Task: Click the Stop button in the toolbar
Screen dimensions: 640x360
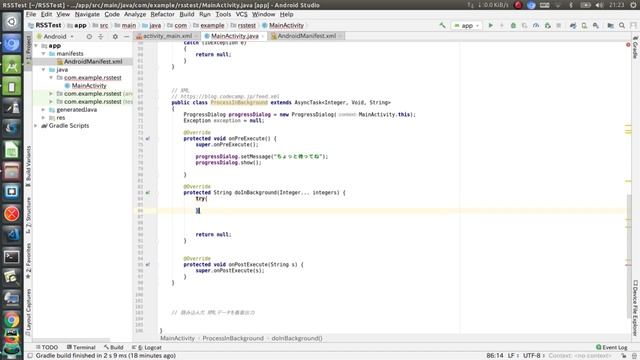Action: click(x=558, y=25)
